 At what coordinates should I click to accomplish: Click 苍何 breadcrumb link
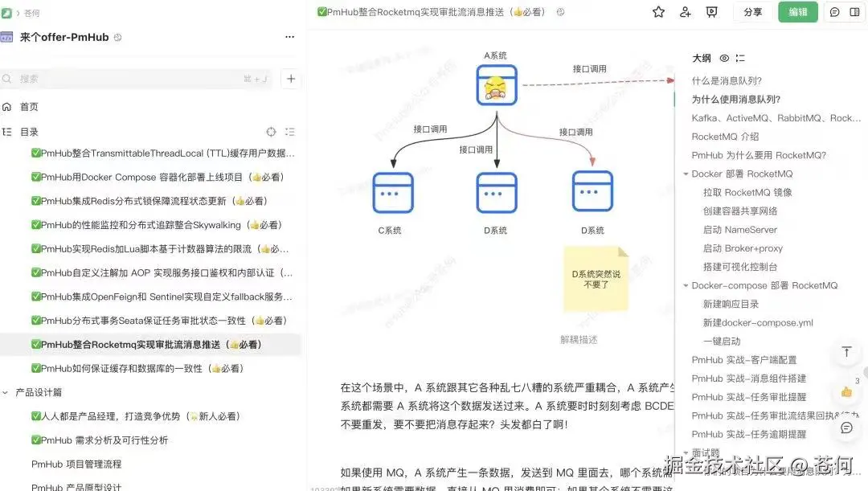31,13
